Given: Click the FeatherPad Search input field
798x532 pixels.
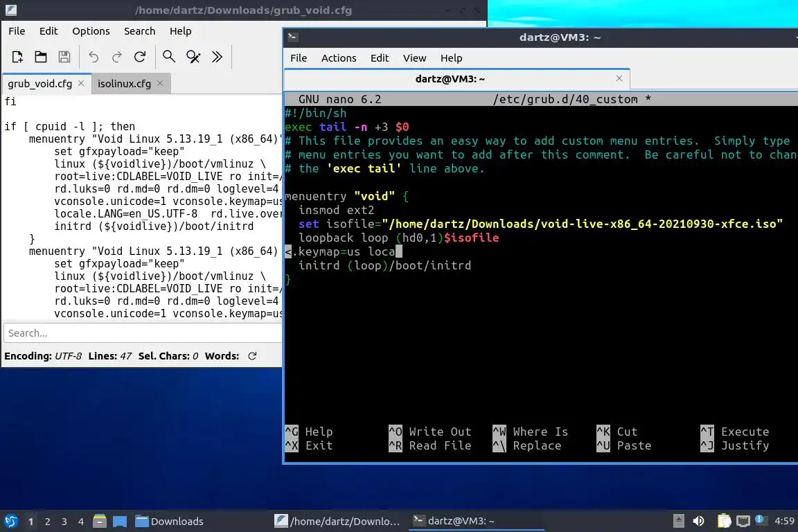Looking at the screenshot, I should point(143,333).
